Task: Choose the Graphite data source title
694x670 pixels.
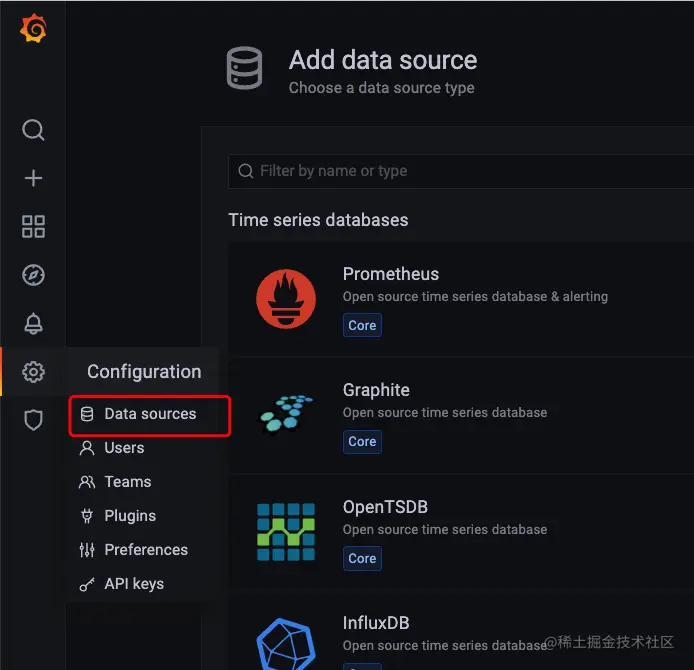Action: [x=376, y=390]
